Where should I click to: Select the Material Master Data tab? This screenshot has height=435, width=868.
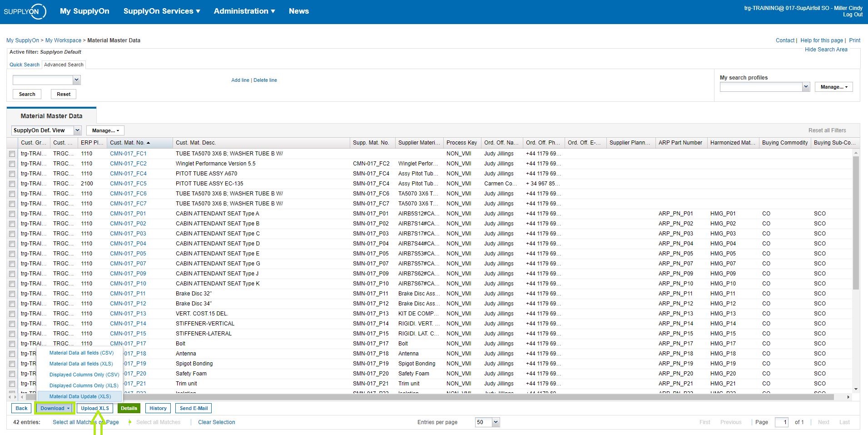[51, 116]
